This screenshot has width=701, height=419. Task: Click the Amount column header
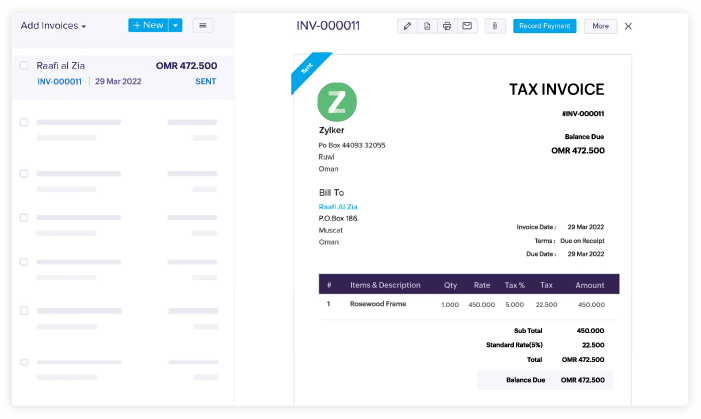(590, 285)
